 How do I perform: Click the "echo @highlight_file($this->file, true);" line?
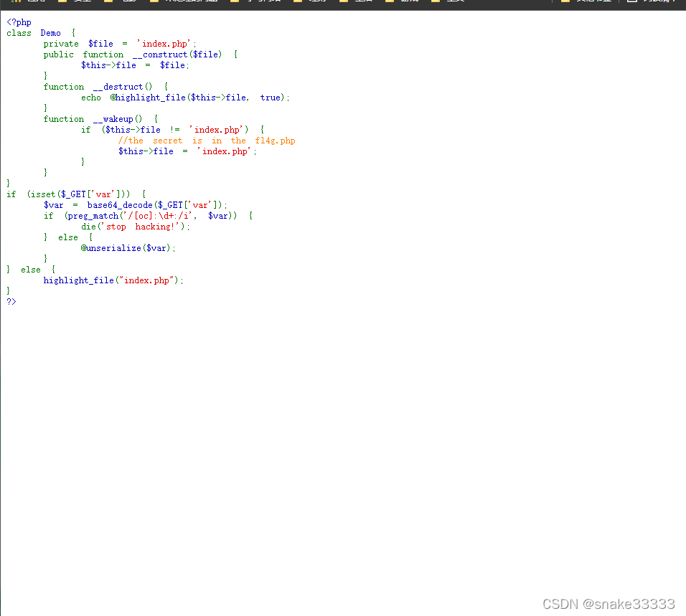[186, 98]
